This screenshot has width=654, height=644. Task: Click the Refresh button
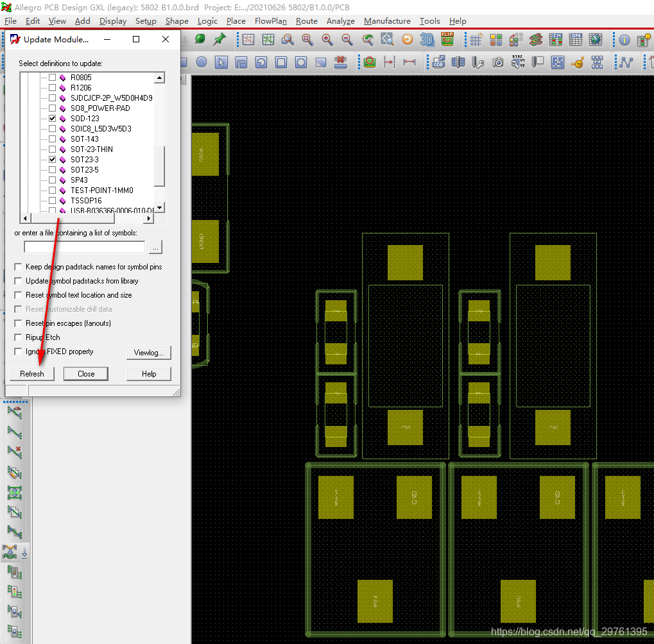click(32, 374)
